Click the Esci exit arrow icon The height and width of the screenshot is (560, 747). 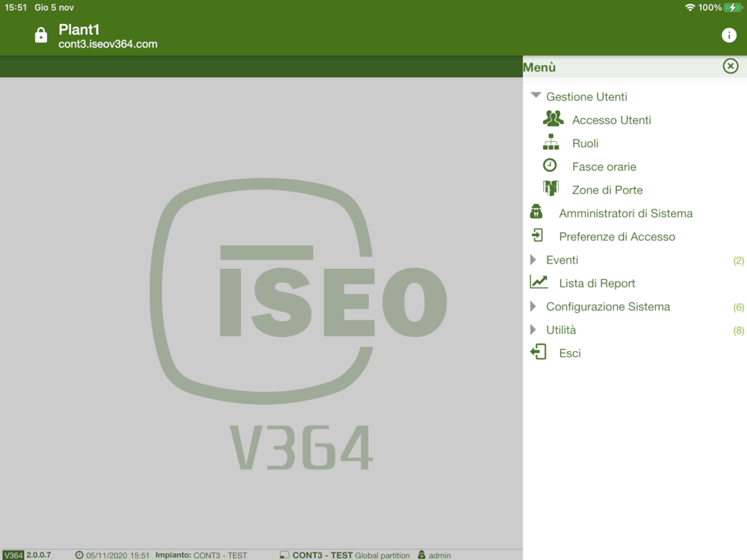pyautogui.click(x=539, y=352)
